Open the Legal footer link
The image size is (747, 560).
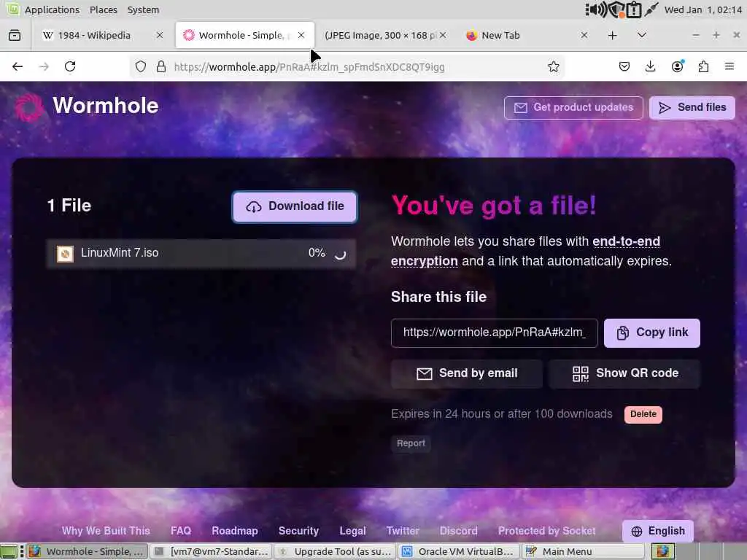click(352, 531)
